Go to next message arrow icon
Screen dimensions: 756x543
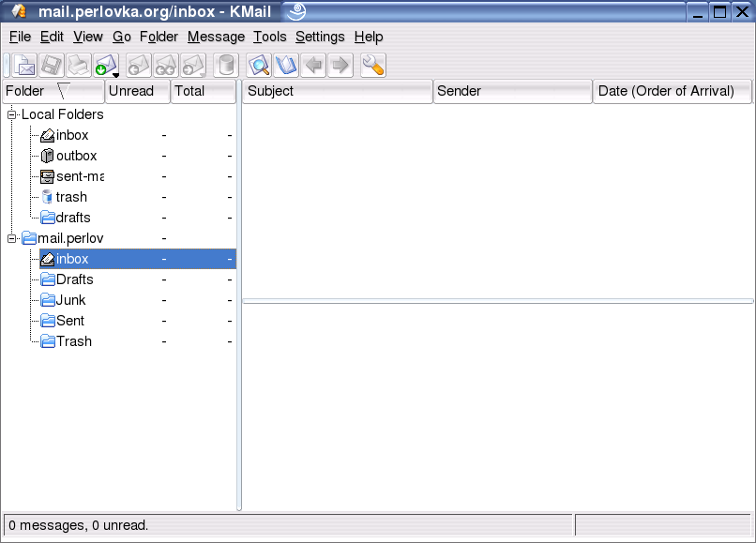tap(340, 65)
